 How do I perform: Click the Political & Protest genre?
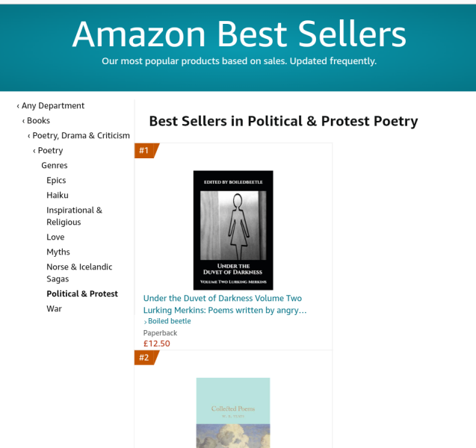click(82, 294)
